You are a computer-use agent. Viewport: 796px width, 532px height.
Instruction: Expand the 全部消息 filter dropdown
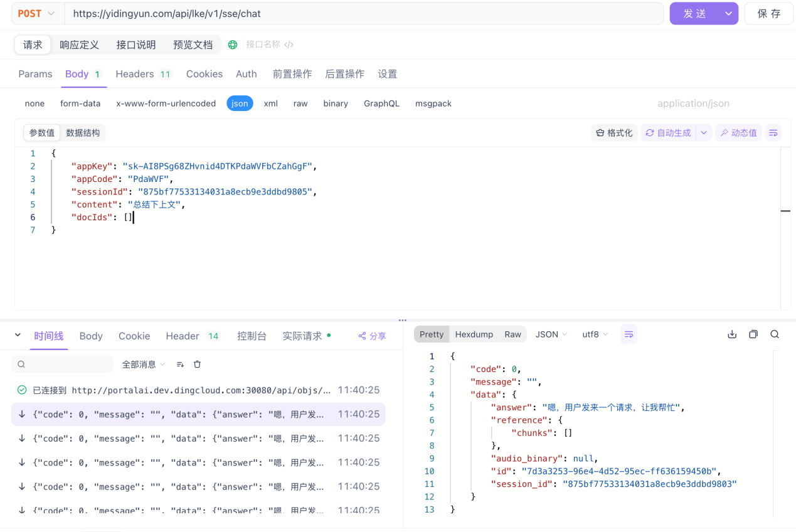(144, 364)
